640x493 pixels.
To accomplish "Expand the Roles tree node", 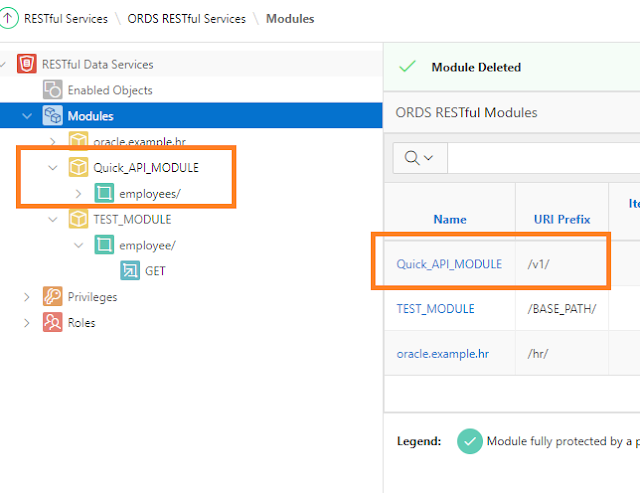I will [28, 323].
